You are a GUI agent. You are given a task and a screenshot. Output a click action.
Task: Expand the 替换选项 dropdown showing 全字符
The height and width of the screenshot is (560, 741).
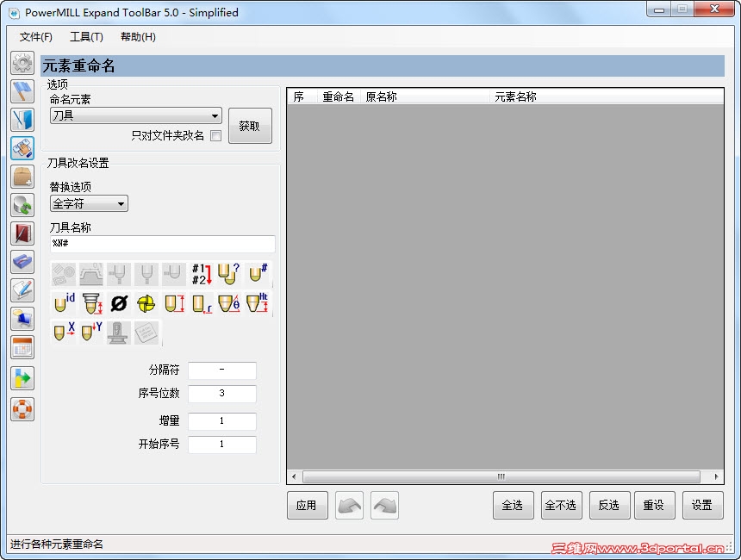[x=89, y=203]
